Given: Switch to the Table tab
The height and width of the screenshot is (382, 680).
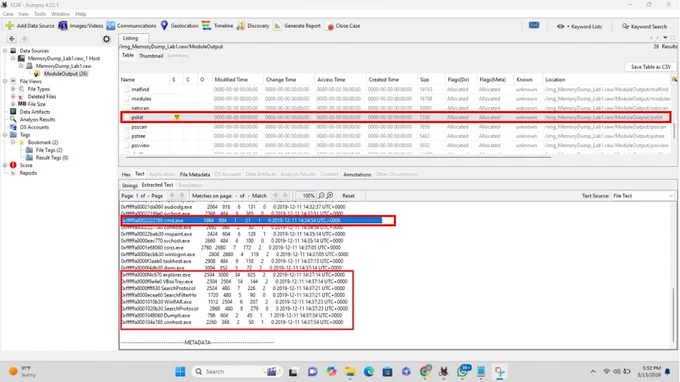Looking at the screenshot, I should pyautogui.click(x=128, y=55).
